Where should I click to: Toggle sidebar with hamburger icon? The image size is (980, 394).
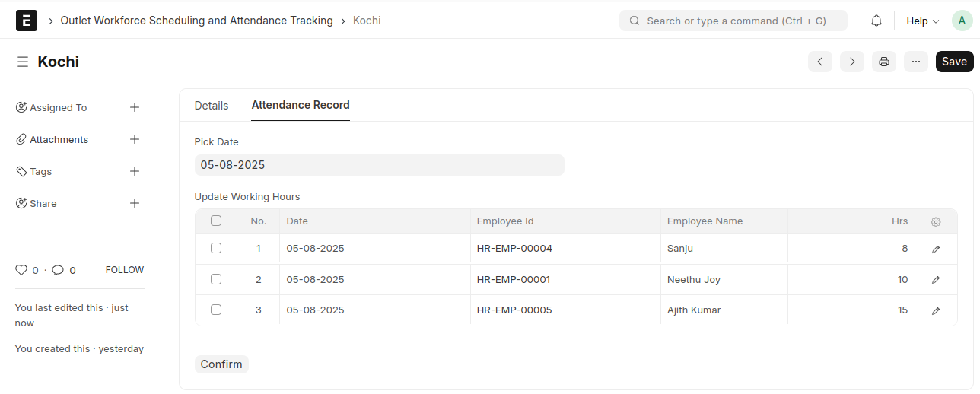(x=23, y=62)
